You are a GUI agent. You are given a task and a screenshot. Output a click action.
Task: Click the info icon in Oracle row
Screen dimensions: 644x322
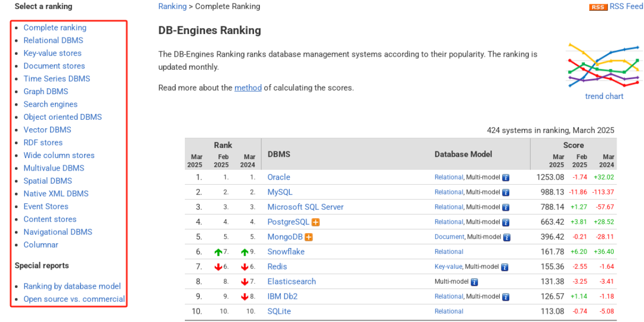click(x=506, y=178)
